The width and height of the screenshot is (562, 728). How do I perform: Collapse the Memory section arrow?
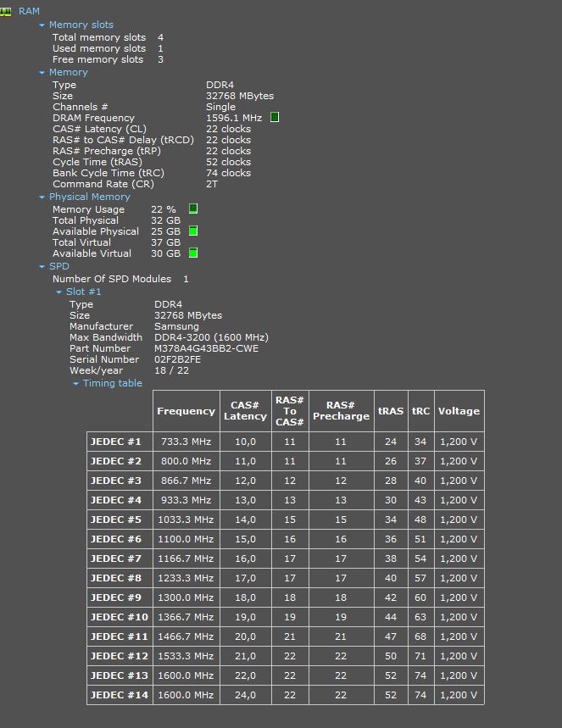point(42,73)
